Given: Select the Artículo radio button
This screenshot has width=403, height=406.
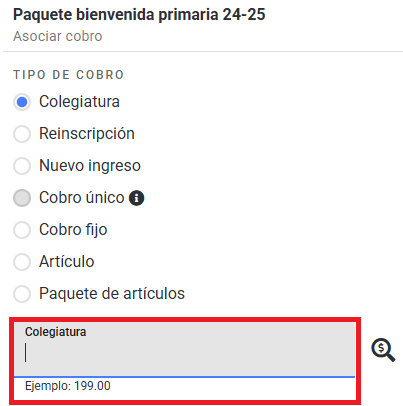Looking at the screenshot, I should coord(22,262).
